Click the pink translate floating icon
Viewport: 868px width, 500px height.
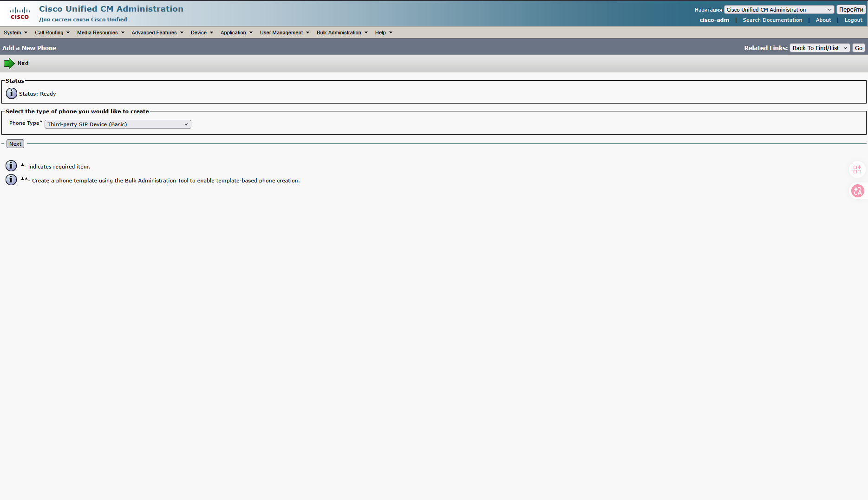[x=857, y=191]
